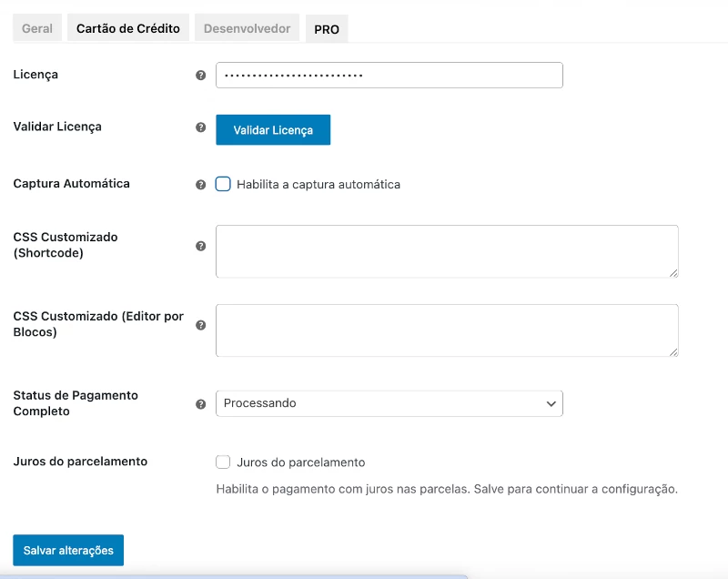Click inside the CSS Editor por Blocos textarea
The width and height of the screenshot is (728, 579).
pyautogui.click(x=446, y=330)
